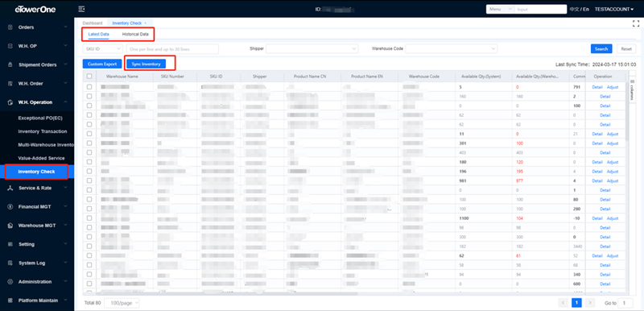
Task: Click the W.H. Operation sidebar icon
Action: [10, 102]
